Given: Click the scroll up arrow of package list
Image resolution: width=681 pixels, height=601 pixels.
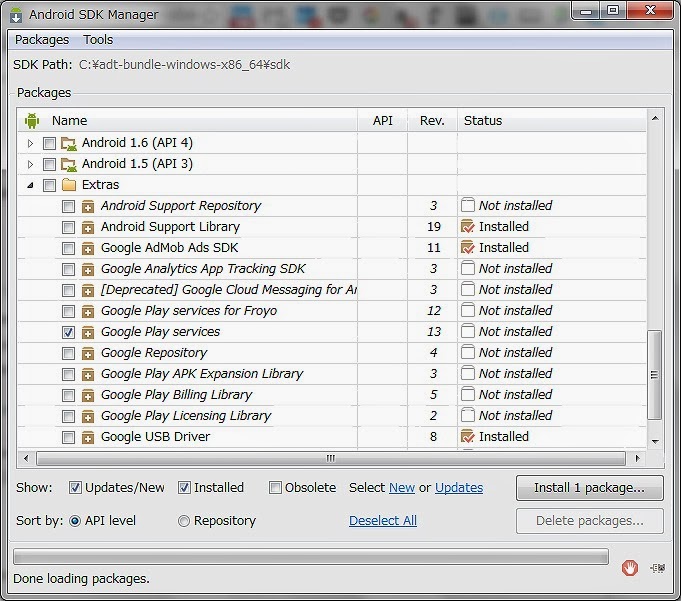Looking at the screenshot, I should 655,118.
